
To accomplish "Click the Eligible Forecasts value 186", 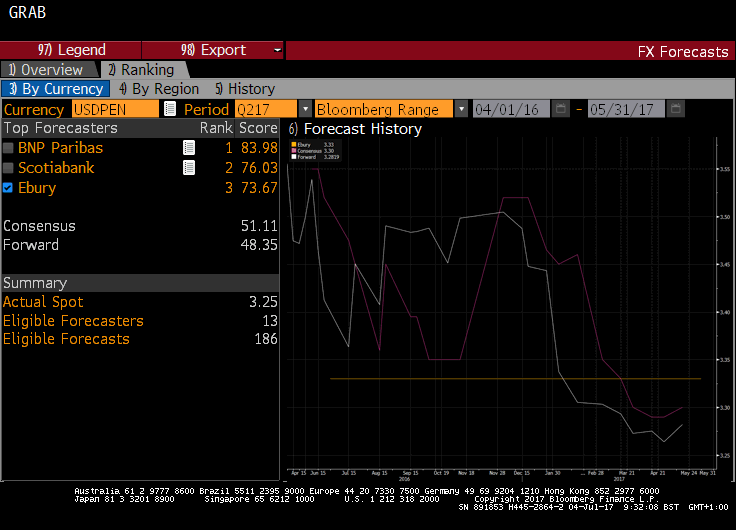I will pos(266,339).
